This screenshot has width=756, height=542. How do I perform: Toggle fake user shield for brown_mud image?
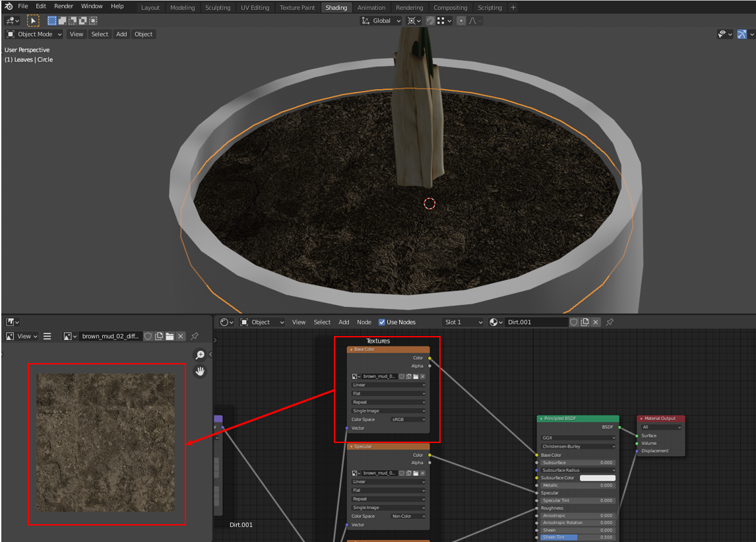point(148,337)
